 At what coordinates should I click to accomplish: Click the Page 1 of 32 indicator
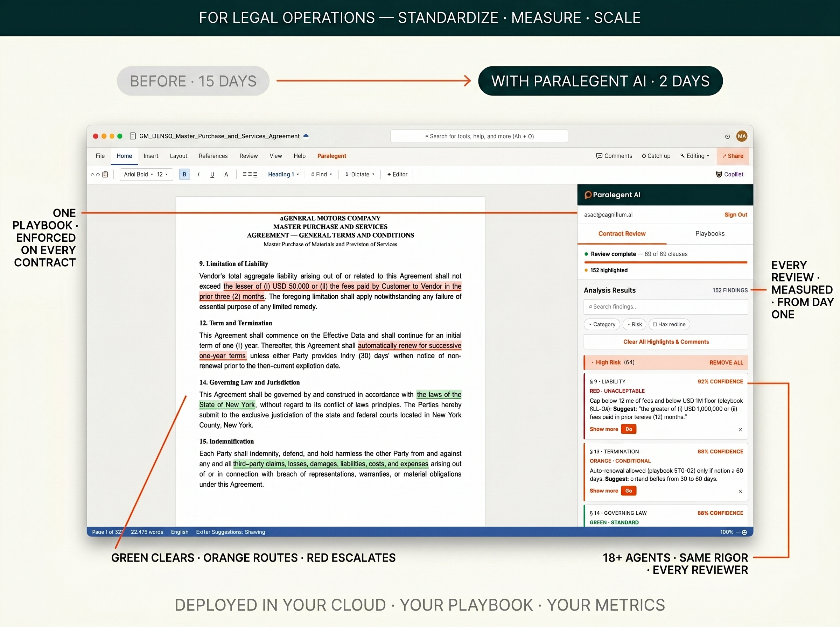(x=107, y=532)
